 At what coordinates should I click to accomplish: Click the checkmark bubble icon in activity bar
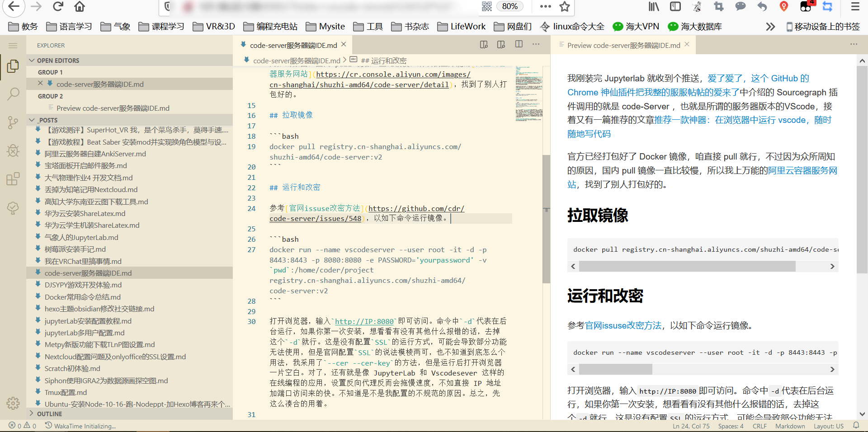click(13, 207)
